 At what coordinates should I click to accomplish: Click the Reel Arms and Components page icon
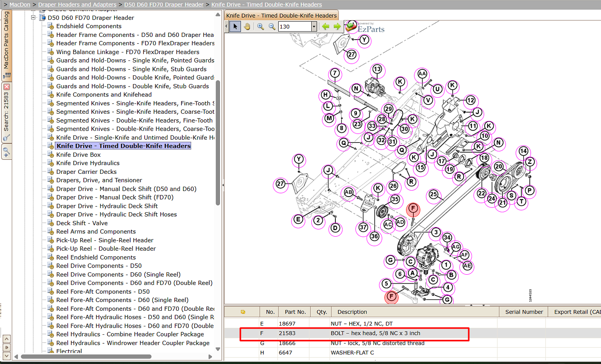[51, 231]
